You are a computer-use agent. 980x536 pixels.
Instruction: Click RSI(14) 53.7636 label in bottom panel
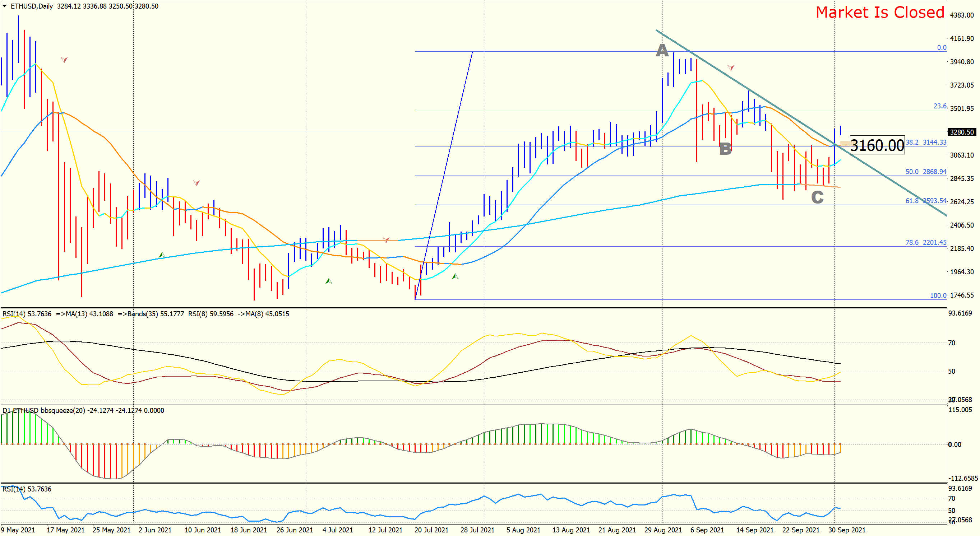(x=27, y=489)
